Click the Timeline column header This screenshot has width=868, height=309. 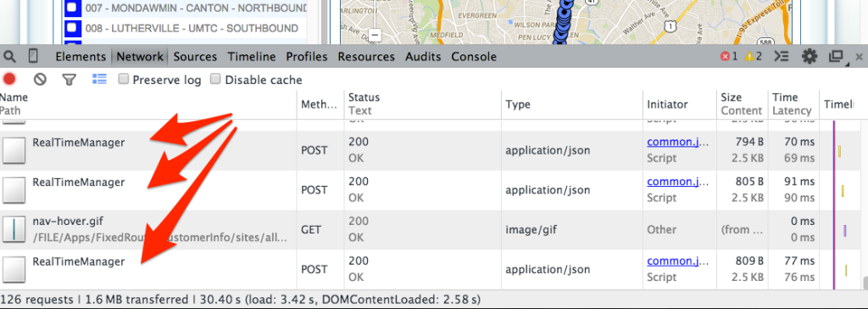[x=839, y=104]
